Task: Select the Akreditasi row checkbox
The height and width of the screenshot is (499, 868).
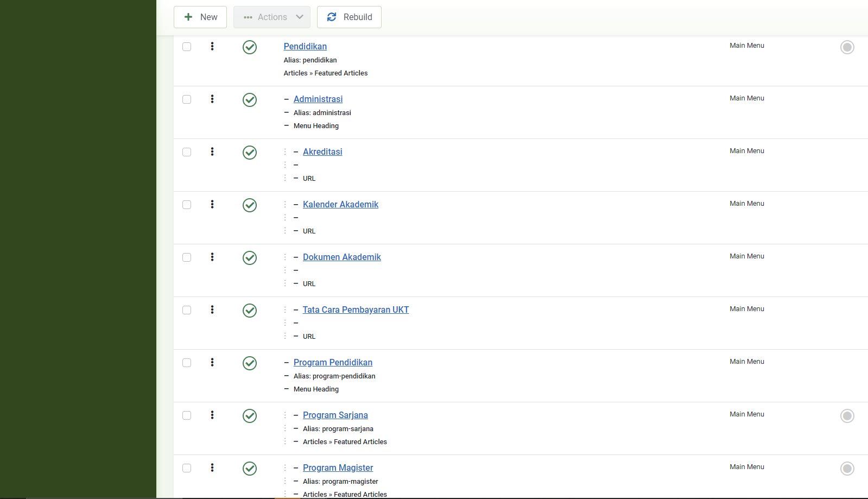Action: [187, 152]
